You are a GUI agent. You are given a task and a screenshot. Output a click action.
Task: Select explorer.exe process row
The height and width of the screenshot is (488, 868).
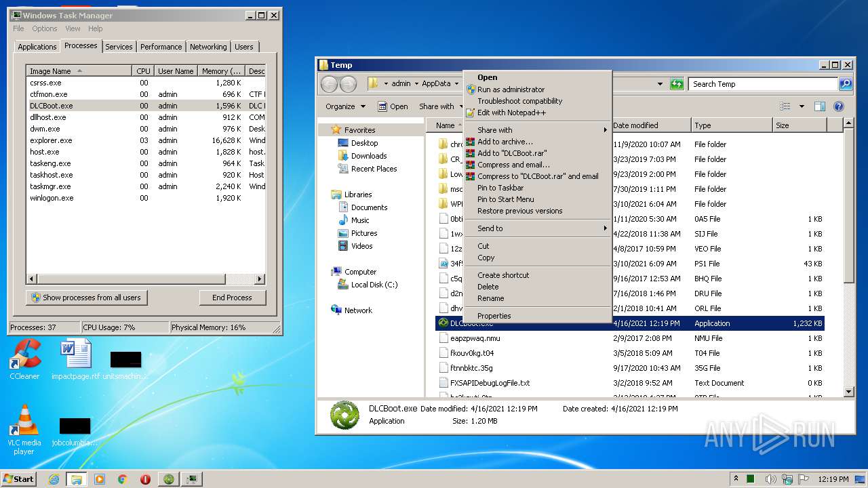click(146, 140)
